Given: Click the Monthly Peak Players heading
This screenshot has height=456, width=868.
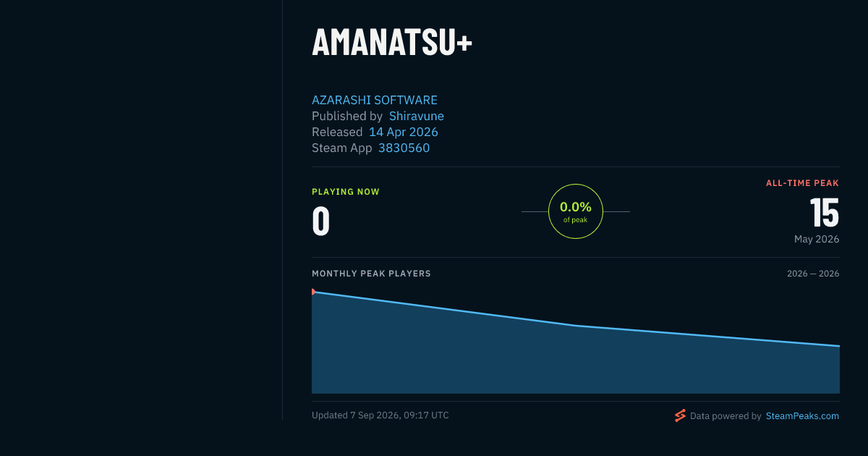Looking at the screenshot, I should 371,274.
